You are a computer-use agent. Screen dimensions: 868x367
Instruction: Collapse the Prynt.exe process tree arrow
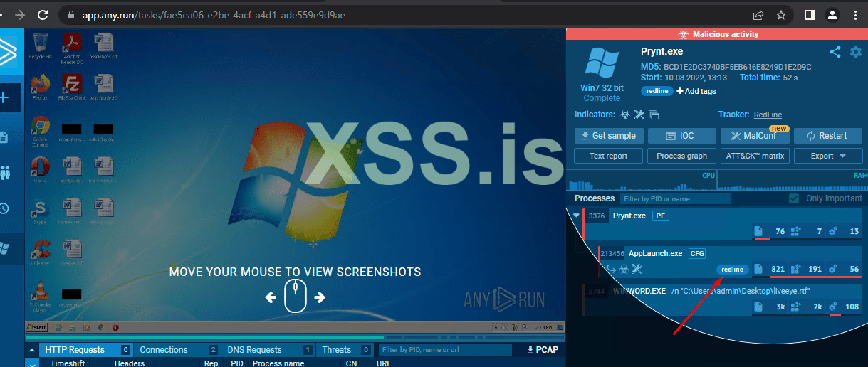click(x=576, y=216)
